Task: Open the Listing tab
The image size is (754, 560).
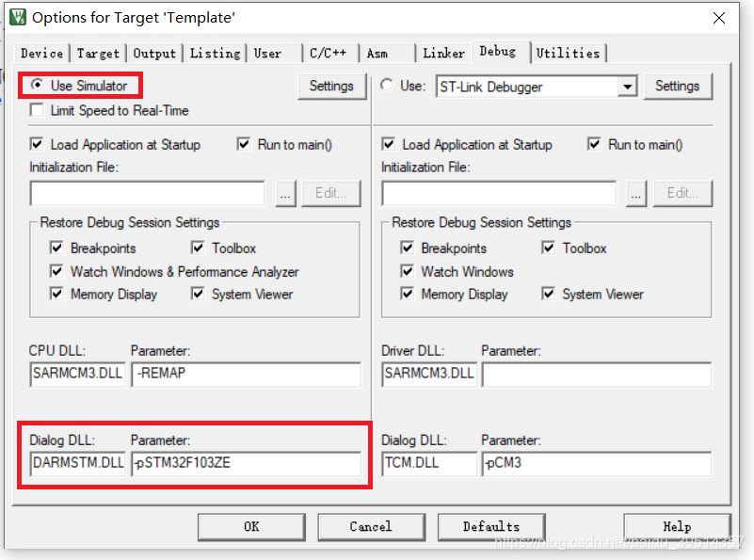Action: coord(215,54)
